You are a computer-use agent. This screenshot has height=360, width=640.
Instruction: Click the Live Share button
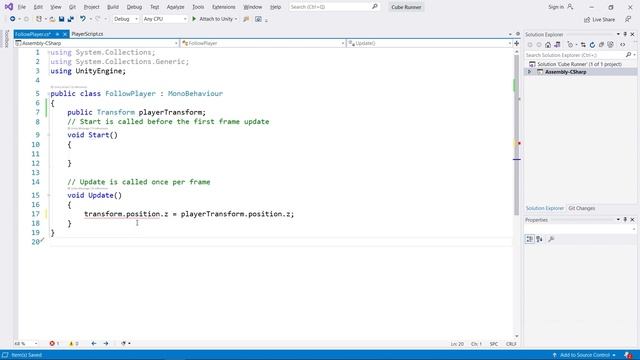pos(599,19)
